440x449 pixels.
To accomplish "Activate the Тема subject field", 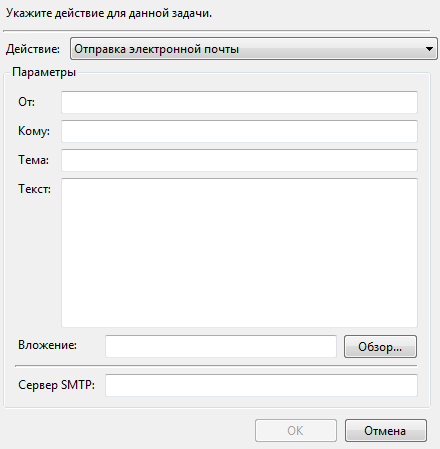I will click(239, 160).
